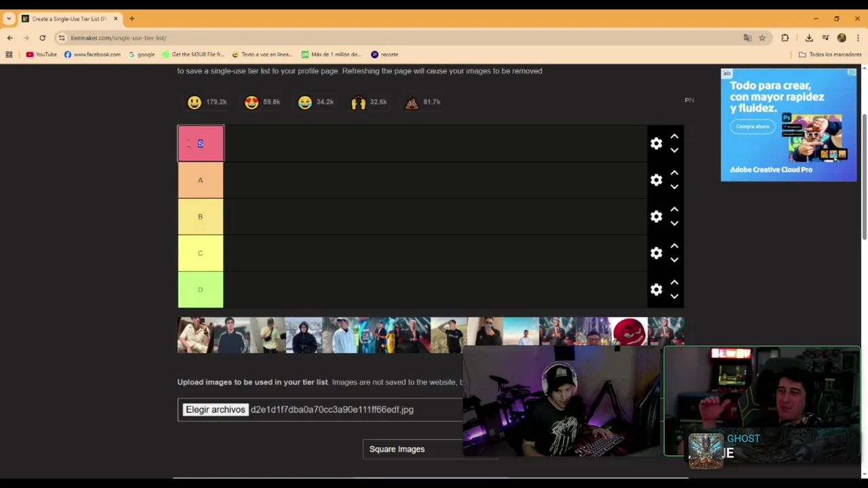The height and width of the screenshot is (488, 868).
Task: Move A tier row down with arrow
Action: click(674, 187)
